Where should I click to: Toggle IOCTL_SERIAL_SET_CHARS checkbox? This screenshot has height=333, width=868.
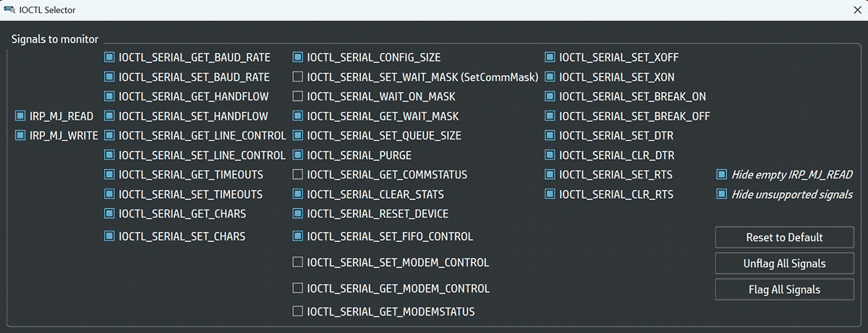(110, 236)
